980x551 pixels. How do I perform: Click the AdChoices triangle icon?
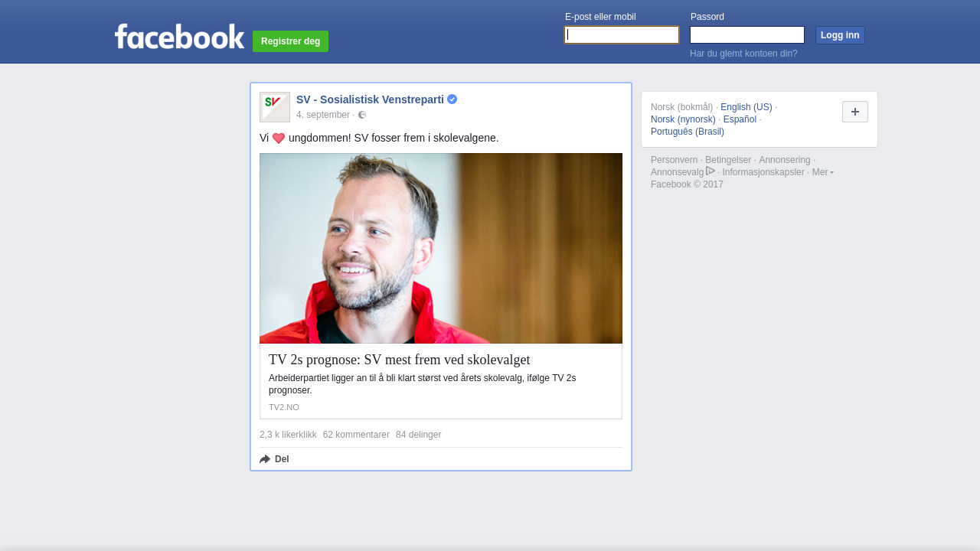[x=710, y=171]
